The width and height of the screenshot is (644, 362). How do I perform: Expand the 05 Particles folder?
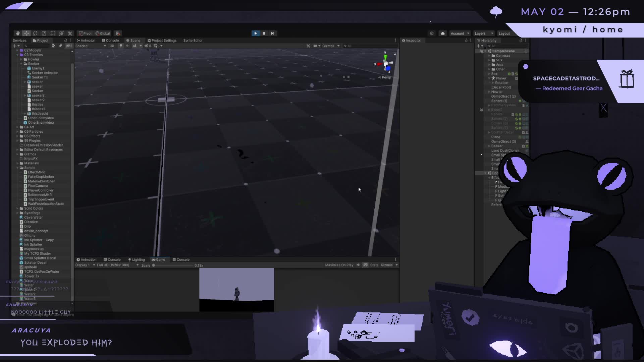point(17,131)
